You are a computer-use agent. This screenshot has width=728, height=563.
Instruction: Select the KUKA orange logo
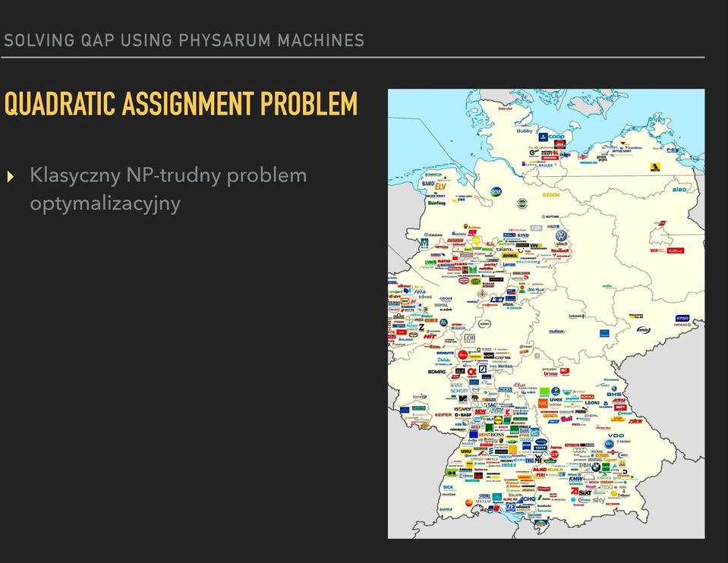[x=555, y=469]
